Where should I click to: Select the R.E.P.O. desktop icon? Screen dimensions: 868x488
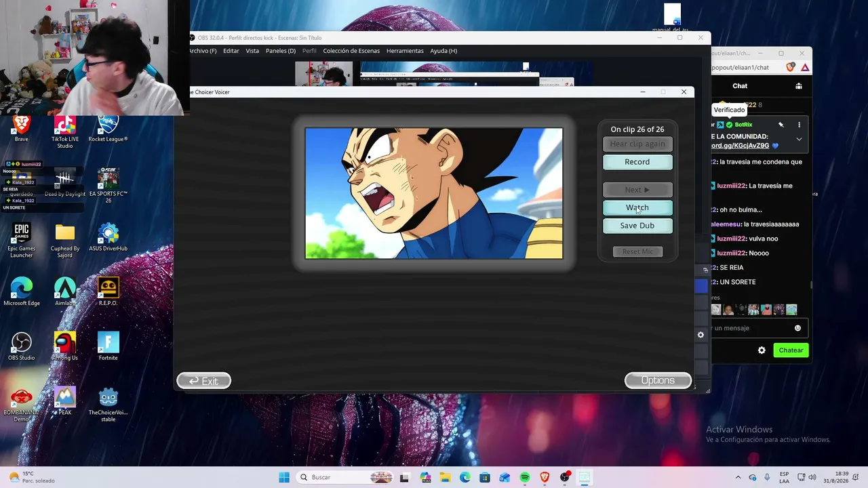[108, 292]
